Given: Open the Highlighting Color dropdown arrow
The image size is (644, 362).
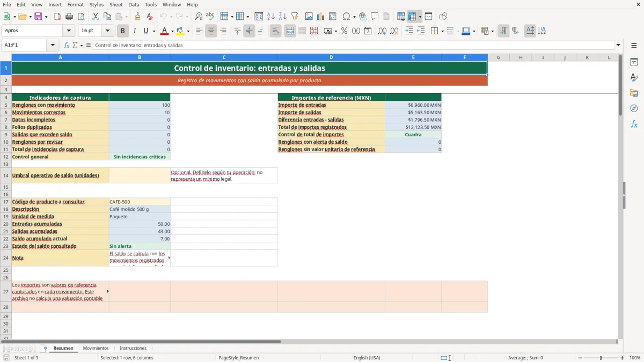Looking at the screenshot, I should click(x=188, y=31).
